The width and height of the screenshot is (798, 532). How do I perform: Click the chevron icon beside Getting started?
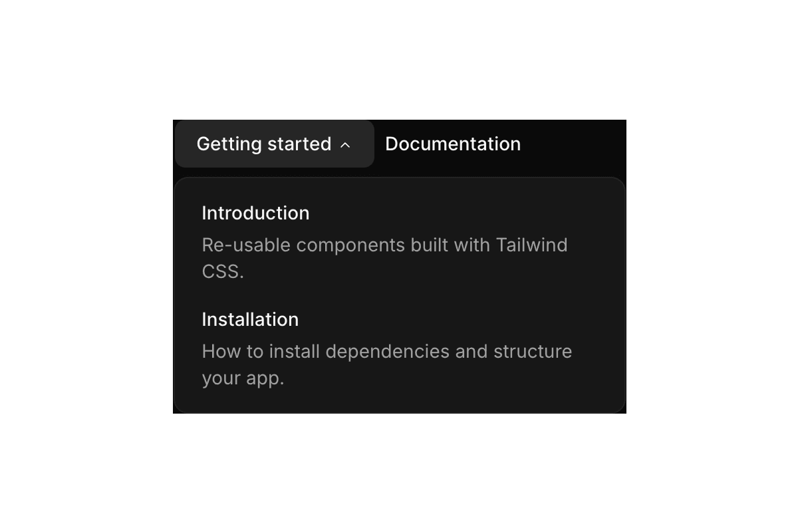point(345,145)
